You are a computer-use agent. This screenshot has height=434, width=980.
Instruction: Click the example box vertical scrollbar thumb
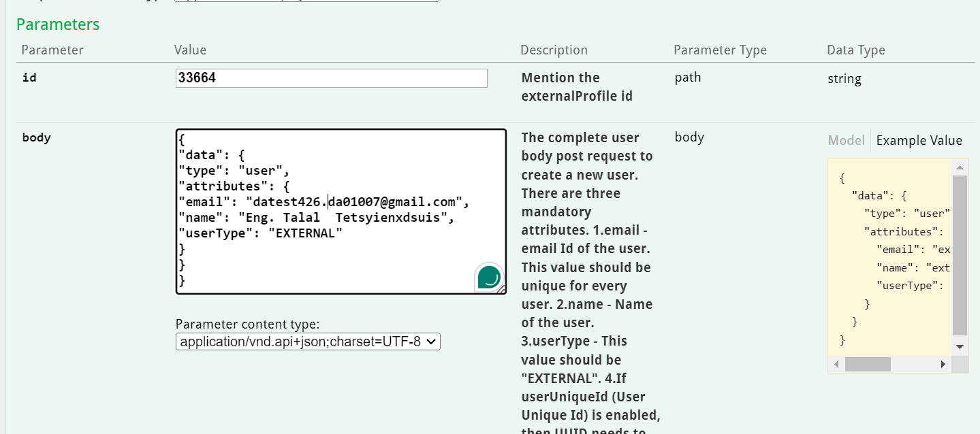pos(960,255)
